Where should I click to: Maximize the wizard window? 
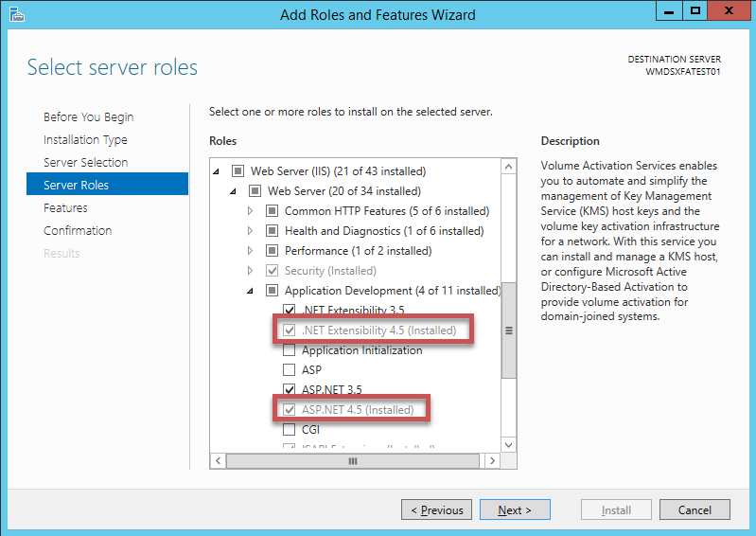pyautogui.click(x=695, y=11)
